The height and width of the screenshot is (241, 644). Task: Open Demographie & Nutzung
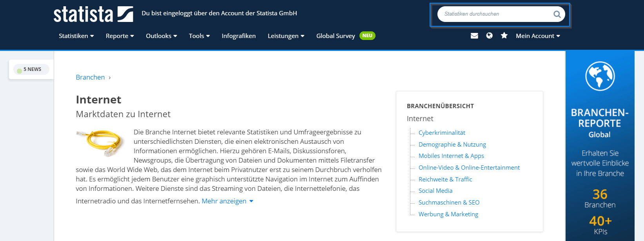point(452,144)
